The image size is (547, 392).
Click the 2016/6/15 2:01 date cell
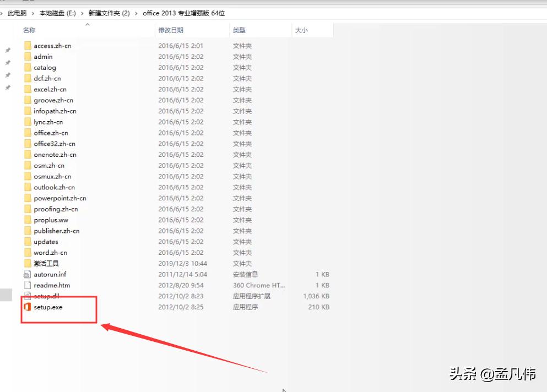[181, 46]
